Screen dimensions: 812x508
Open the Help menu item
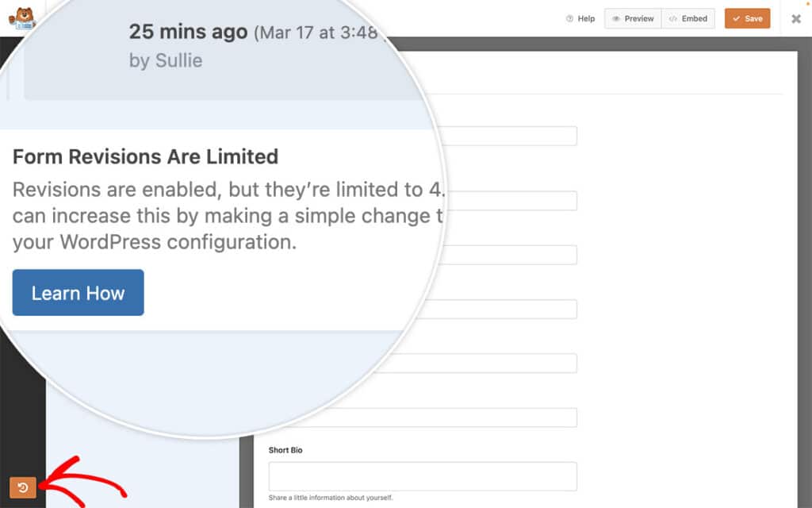pos(580,18)
